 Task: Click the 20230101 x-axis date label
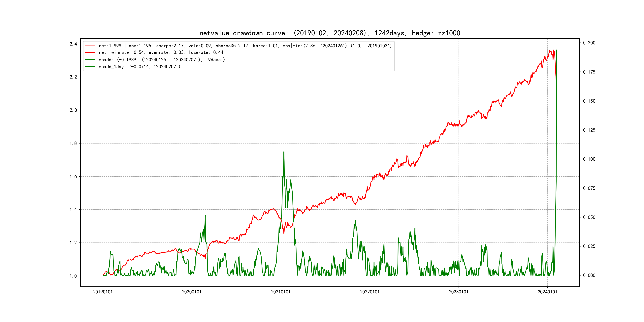click(x=459, y=292)
